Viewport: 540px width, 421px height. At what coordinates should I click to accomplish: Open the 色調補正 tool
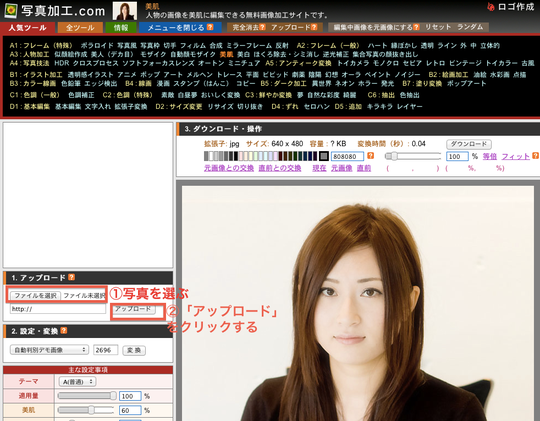(x=81, y=95)
